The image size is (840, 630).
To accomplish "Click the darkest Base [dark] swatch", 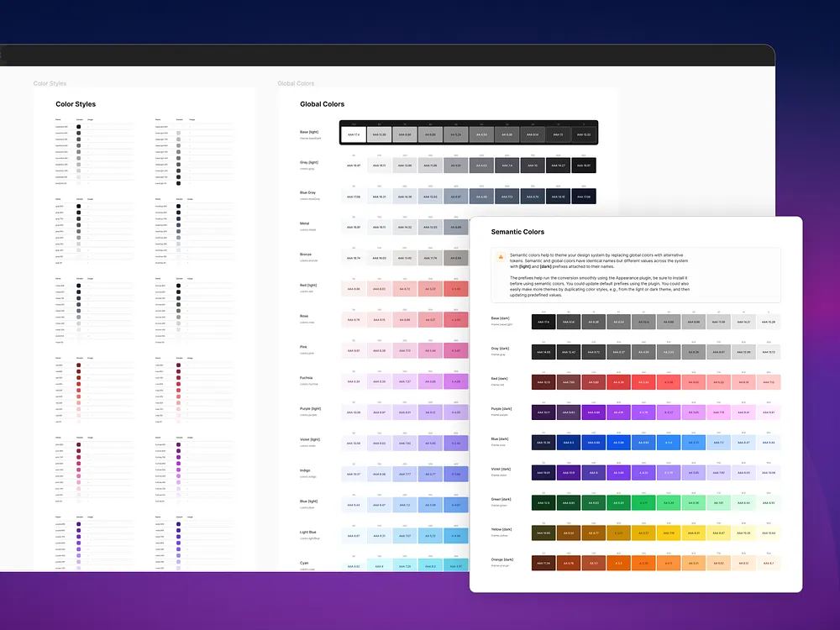I will 543,321.
